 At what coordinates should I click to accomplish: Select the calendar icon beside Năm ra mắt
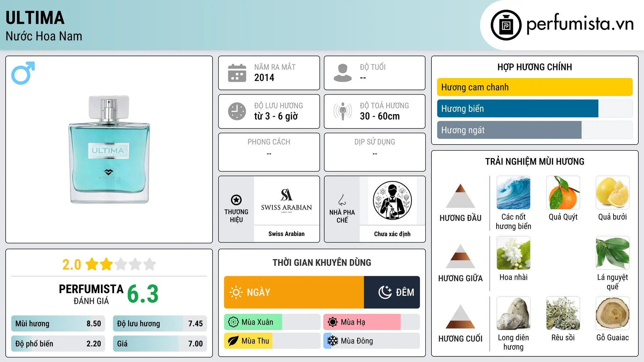click(x=237, y=73)
